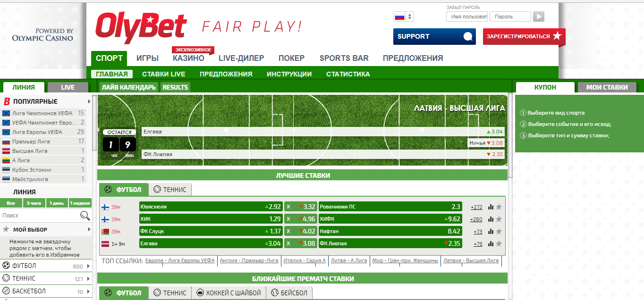Bet on Елгава 3.04 in banner
The width and height of the screenshot is (644, 300).
pos(323,132)
